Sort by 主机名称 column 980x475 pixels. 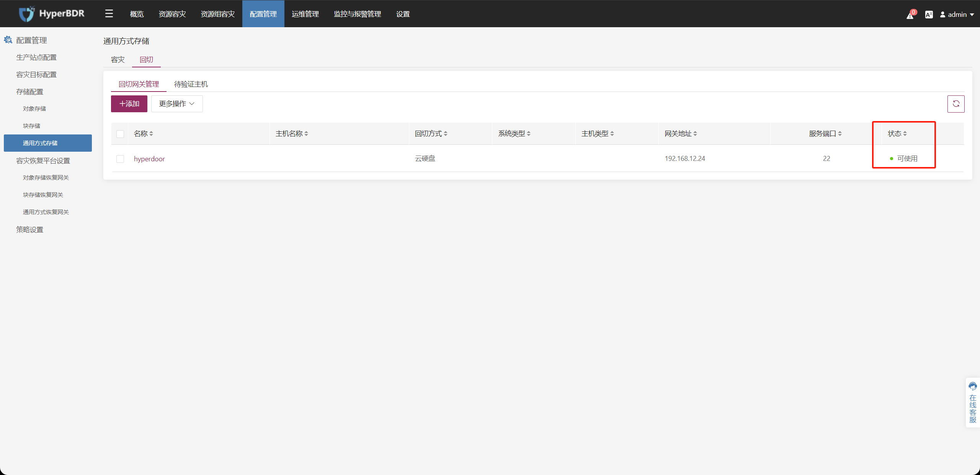coord(306,134)
